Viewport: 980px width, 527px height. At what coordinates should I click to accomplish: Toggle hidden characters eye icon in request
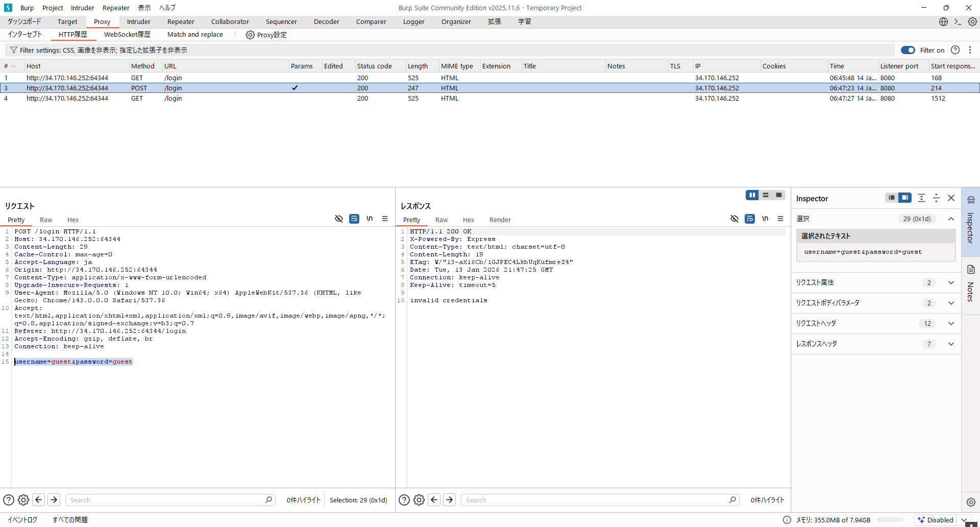(339, 219)
